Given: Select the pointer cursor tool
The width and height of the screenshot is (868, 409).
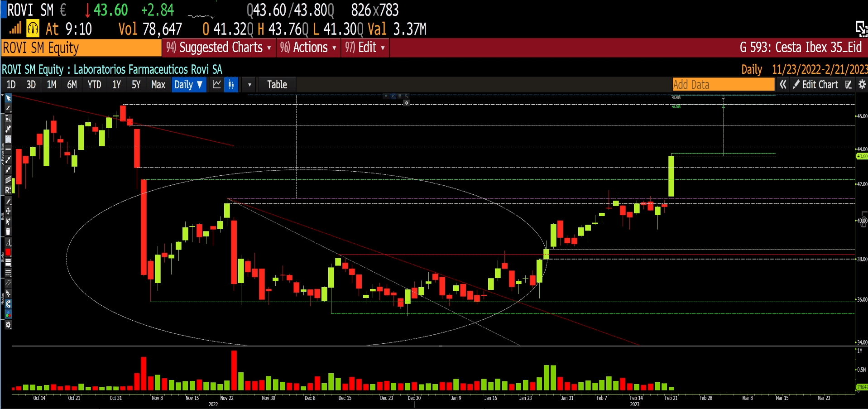Looking at the screenshot, I should pyautogui.click(x=8, y=98).
